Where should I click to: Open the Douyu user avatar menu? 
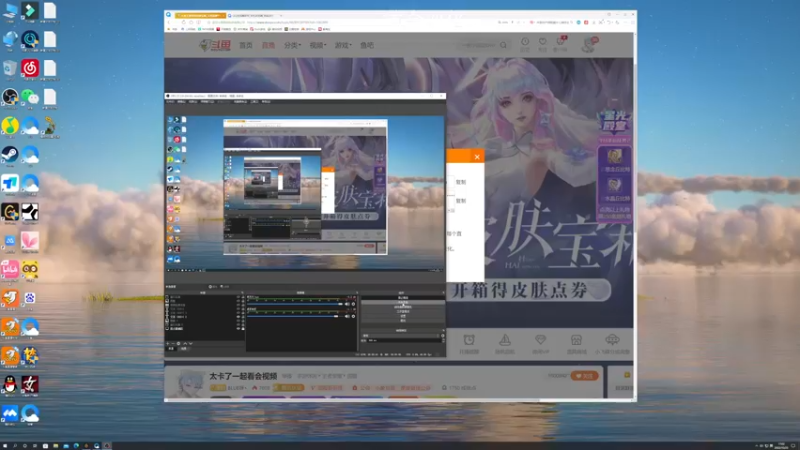(589, 45)
